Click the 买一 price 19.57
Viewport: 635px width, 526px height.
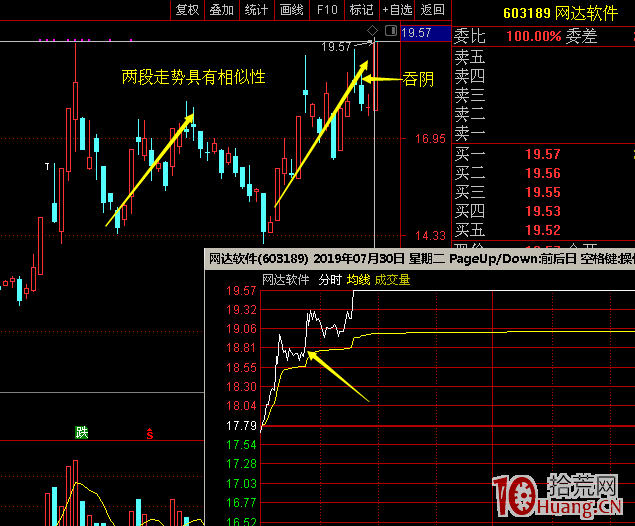click(x=543, y=154)
